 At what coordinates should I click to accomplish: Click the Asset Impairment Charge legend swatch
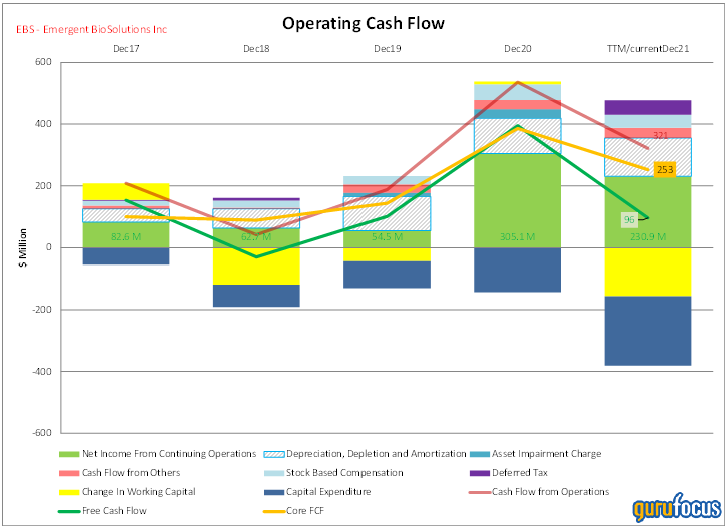479,454
